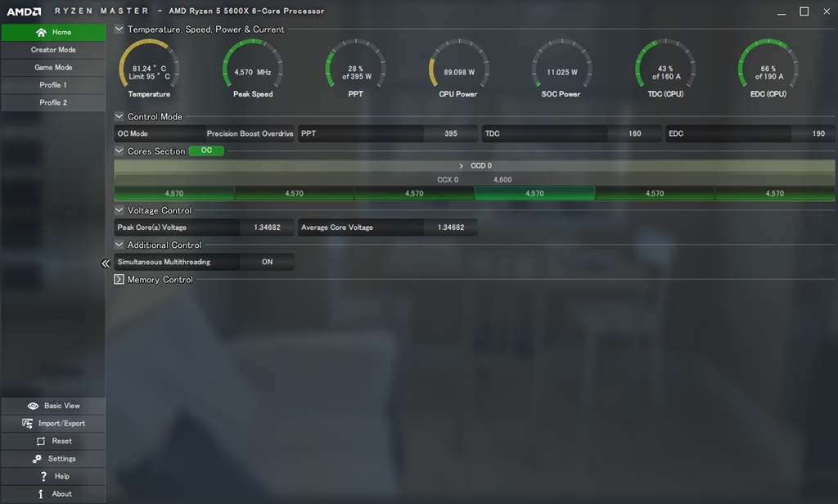Click the Basic View button label
838x504 pixels.
pyautogui.click(x=62, y=406)
